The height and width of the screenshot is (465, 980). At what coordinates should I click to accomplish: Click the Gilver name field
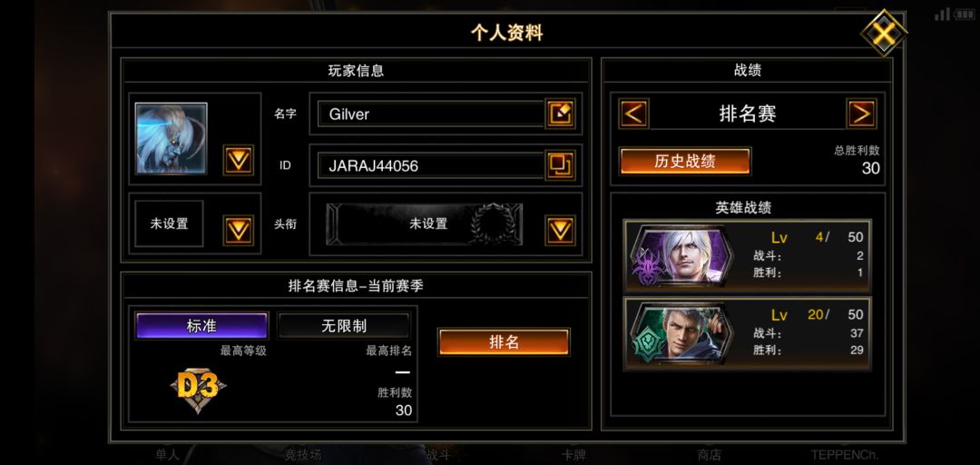click(x=431, y=114)
